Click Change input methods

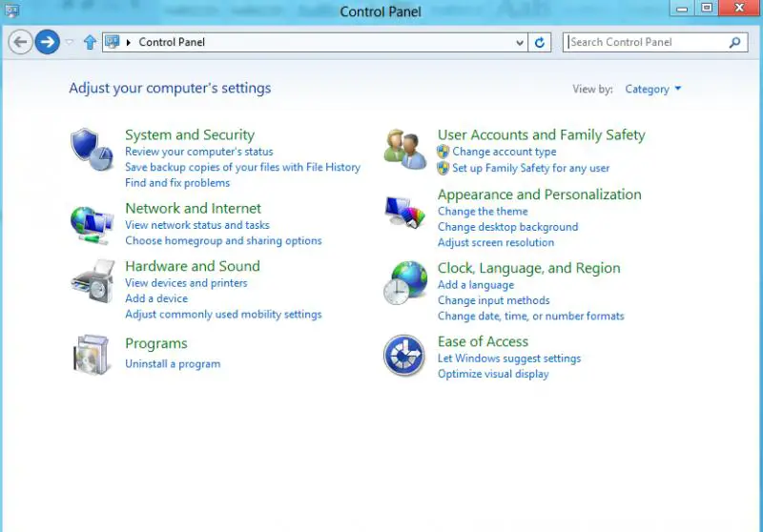pyautogui.click(x=494, y=300)
